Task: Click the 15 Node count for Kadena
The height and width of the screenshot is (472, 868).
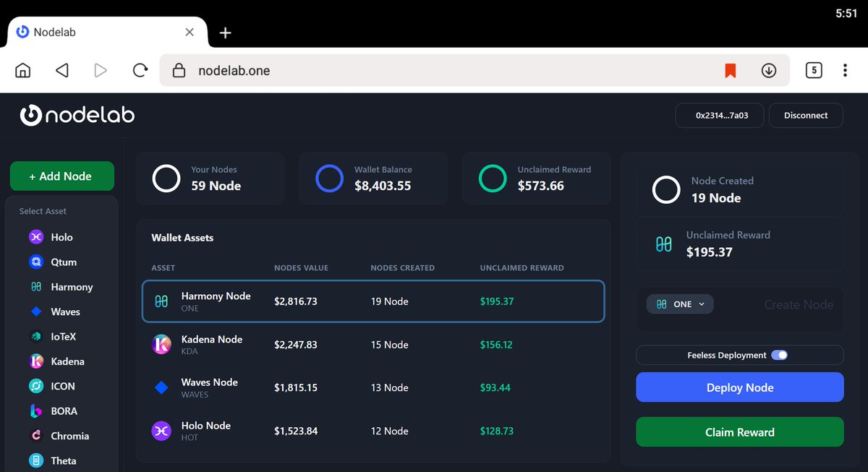Action: 390,345
